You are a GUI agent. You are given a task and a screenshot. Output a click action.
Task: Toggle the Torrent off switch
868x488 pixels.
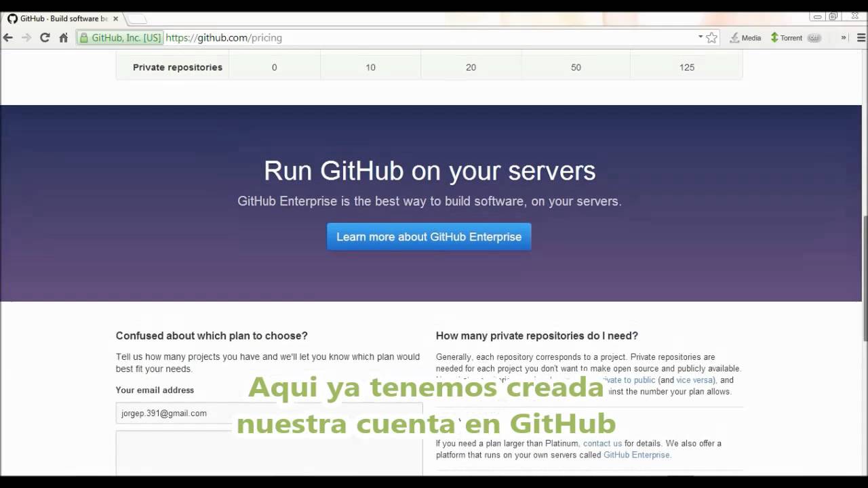[x=814, y=38]
